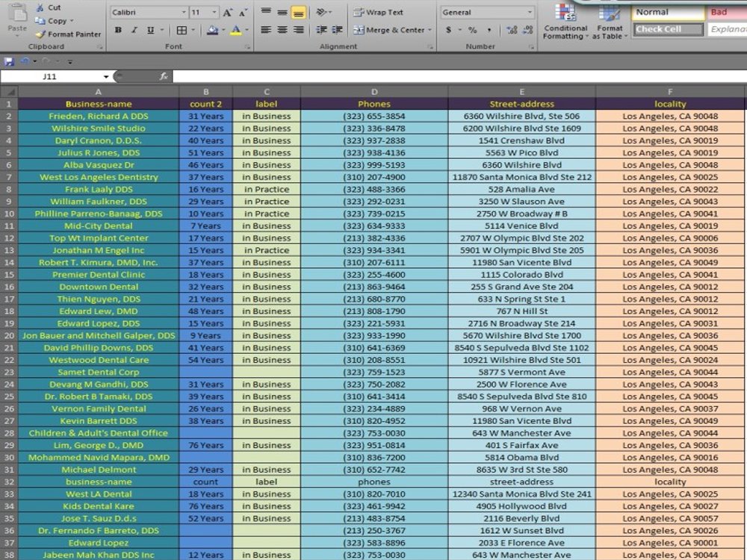Save workbook via Quick Access floppy icon

coord(8,61)
